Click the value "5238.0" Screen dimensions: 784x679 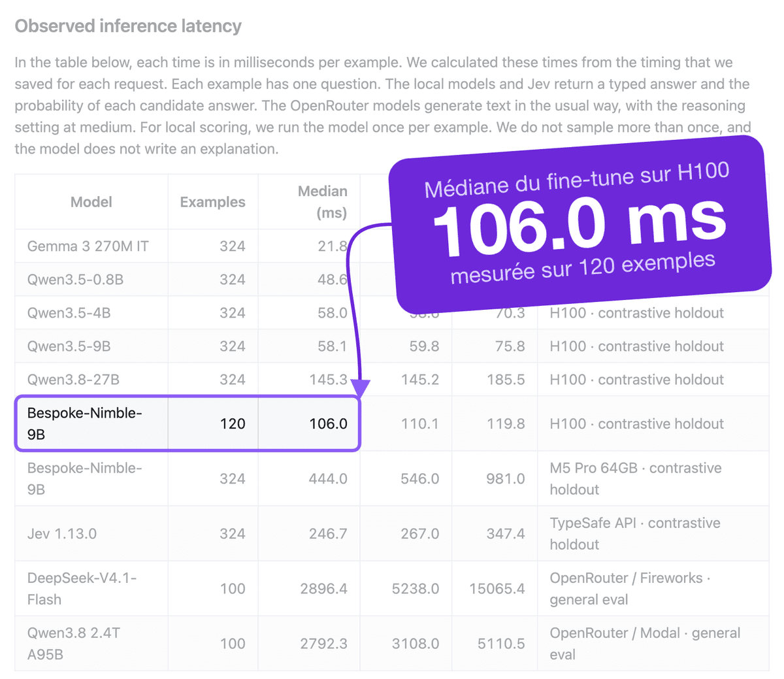click(x=416, y=588)
